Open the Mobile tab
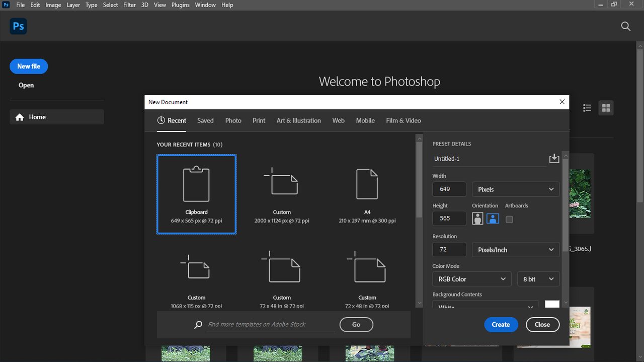This screenshot has width=644, height=362. coord(365,120)
